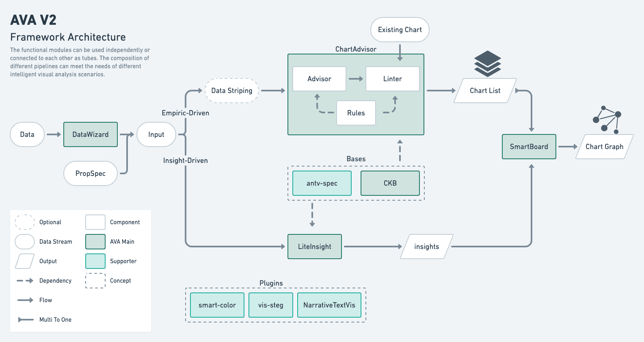This screenshot has width=644, height=342.
Task: Click the Plugins label text
Action: [x=271, y=283]
